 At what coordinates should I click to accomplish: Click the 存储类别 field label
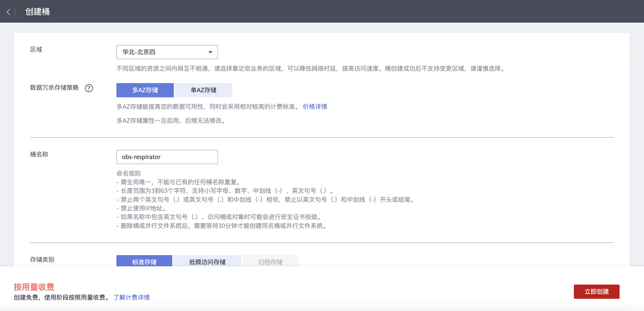(42, 259)
